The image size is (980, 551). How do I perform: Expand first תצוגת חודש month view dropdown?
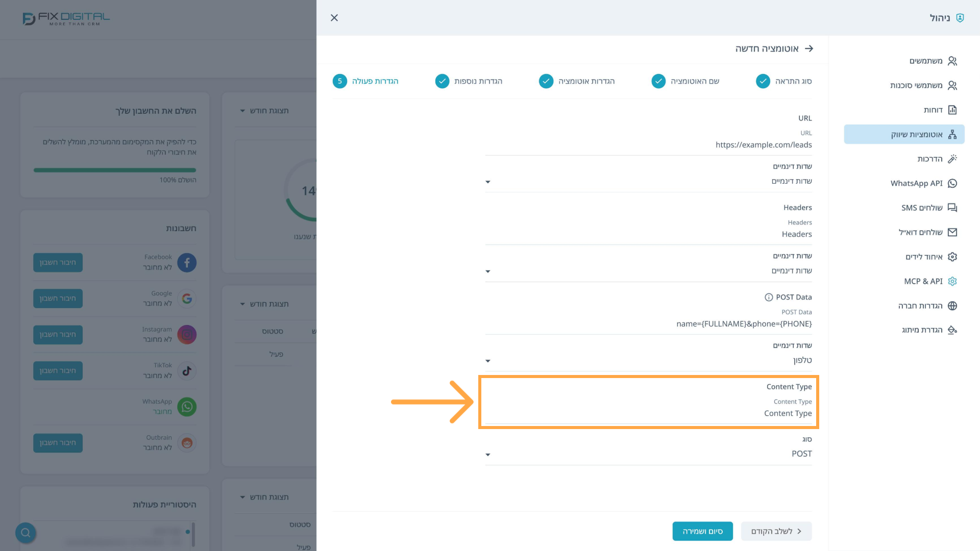(264, 111)
